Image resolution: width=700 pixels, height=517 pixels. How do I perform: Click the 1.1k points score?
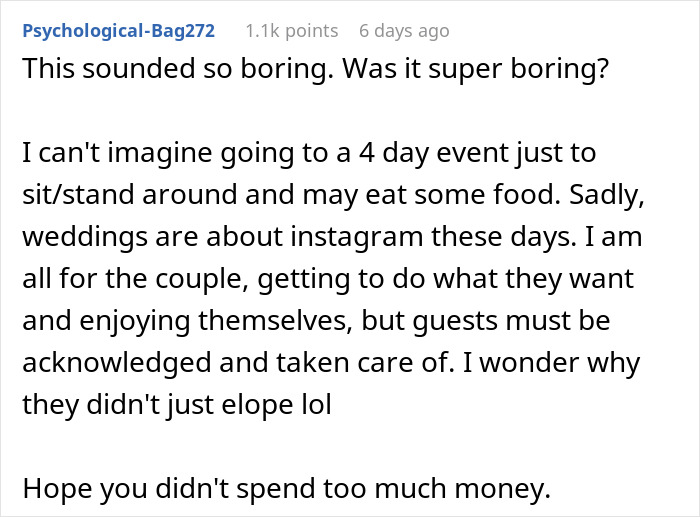[x=292, y=31]
